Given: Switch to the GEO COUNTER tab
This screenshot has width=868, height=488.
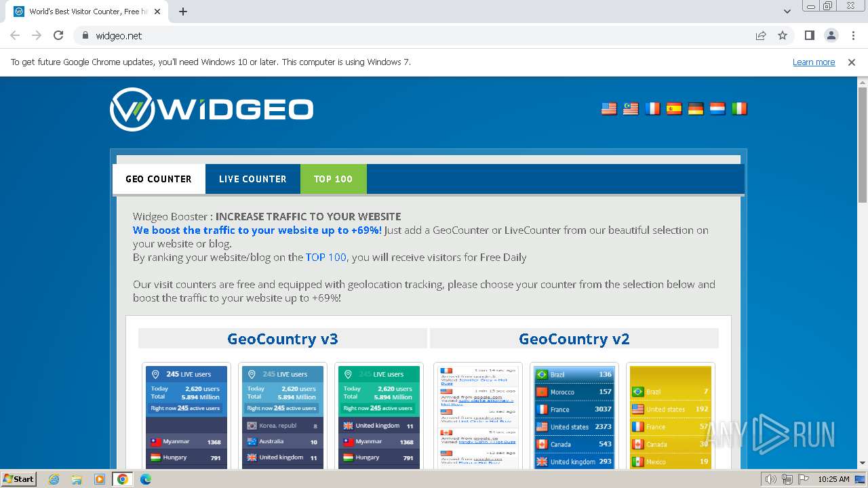Looking at the screenshot, I should click(159, 179).
